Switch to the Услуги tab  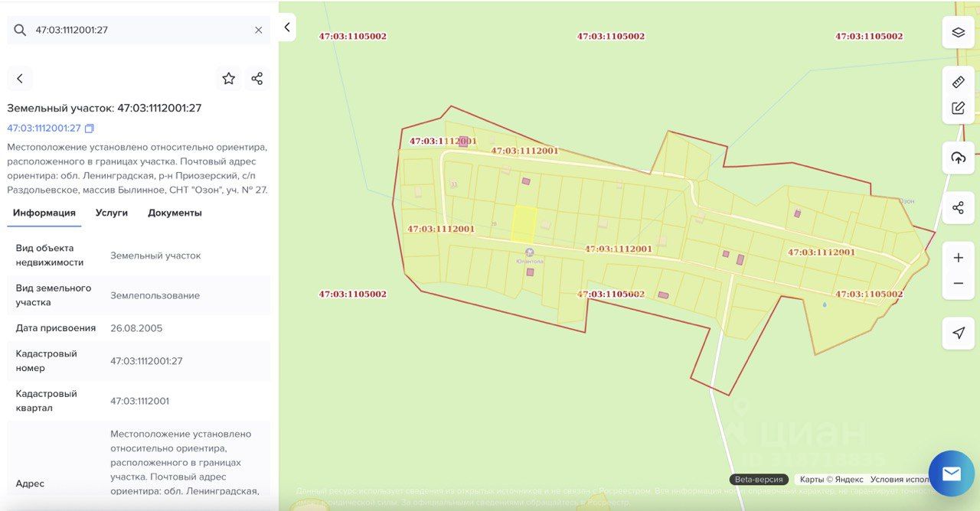[112, 213]
